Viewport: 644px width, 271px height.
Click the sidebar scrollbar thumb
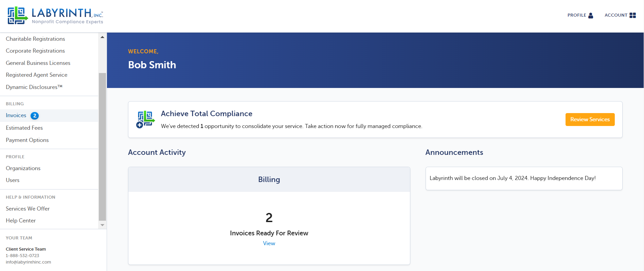click(102, 147)
